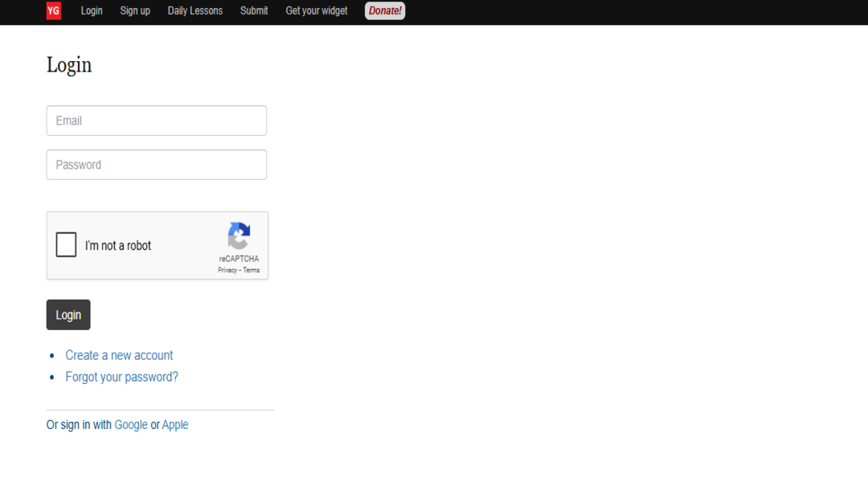
Task: Open the reCAPTCHA Terms link
Action: pyautogui.click(x=252, y=270)
